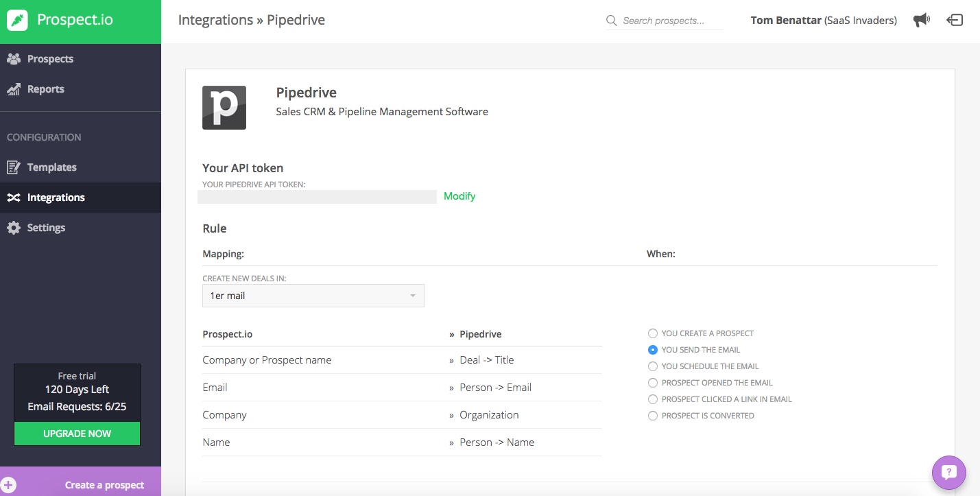This screenshot has height=496, width=980.
Task: Open the Prospects menu item
Action: tap(80, 59)
